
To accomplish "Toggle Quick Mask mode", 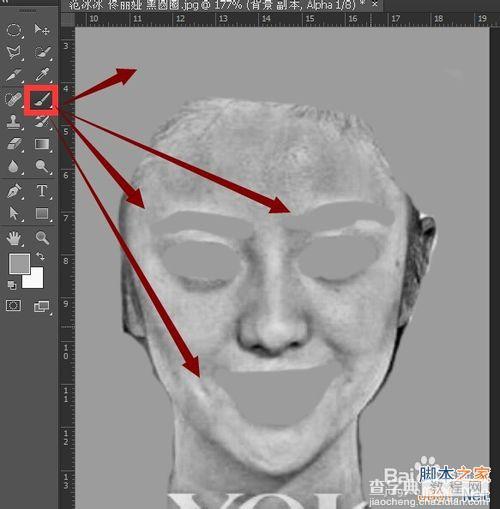I will point(14,305).
